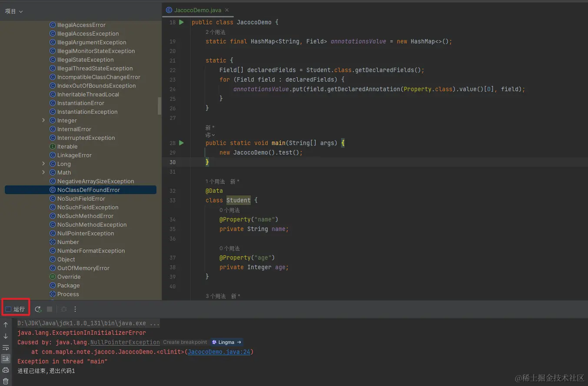Click the up arrow in console sidebar
The image size is (588, 386).
(x=6, y=325)
